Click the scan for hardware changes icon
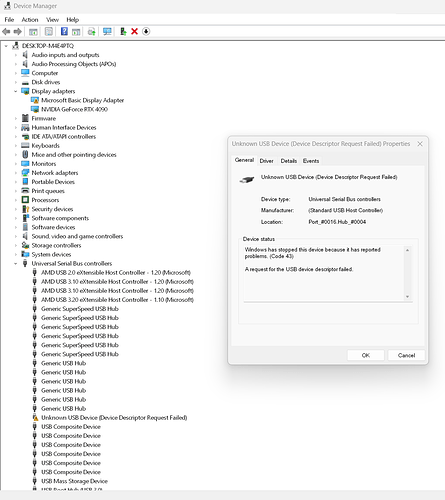 [x=107, y=31]
